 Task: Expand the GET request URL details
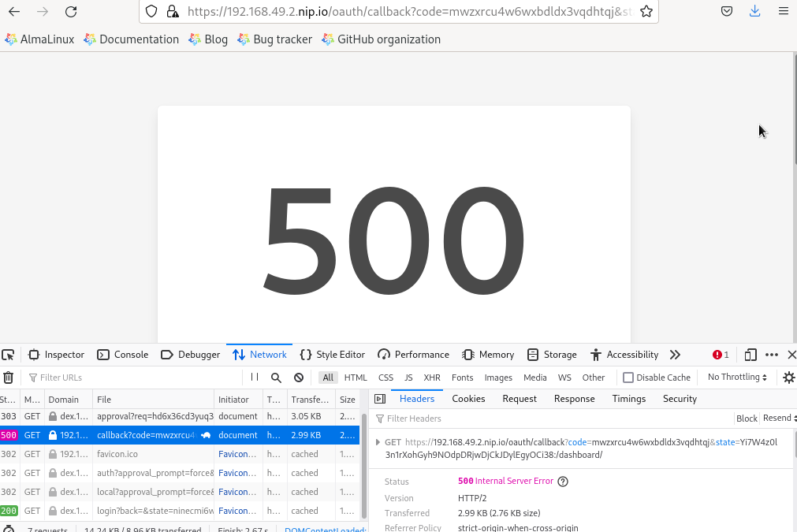pyautogui.click(x=378, y=443)
